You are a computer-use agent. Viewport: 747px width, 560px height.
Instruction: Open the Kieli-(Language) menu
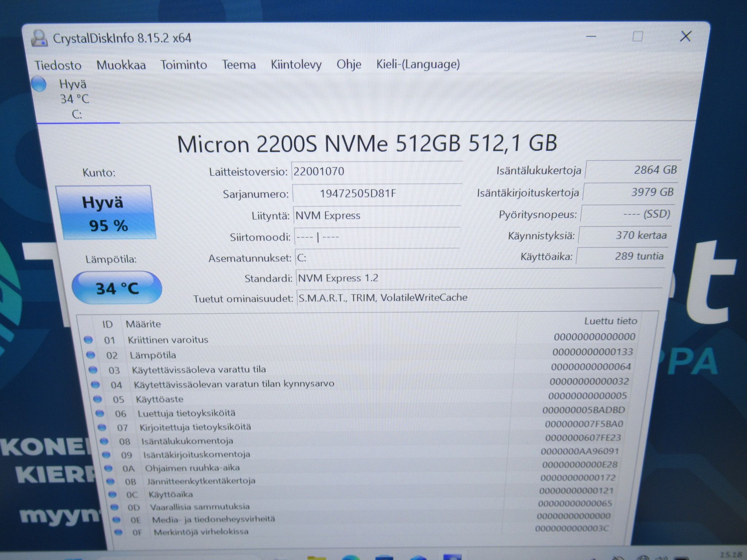click(x=418, y=64)
